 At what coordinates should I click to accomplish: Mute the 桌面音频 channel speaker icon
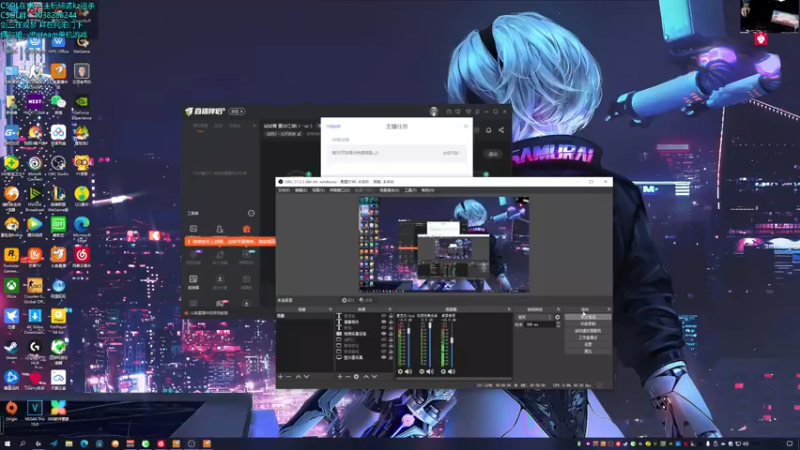452,371
